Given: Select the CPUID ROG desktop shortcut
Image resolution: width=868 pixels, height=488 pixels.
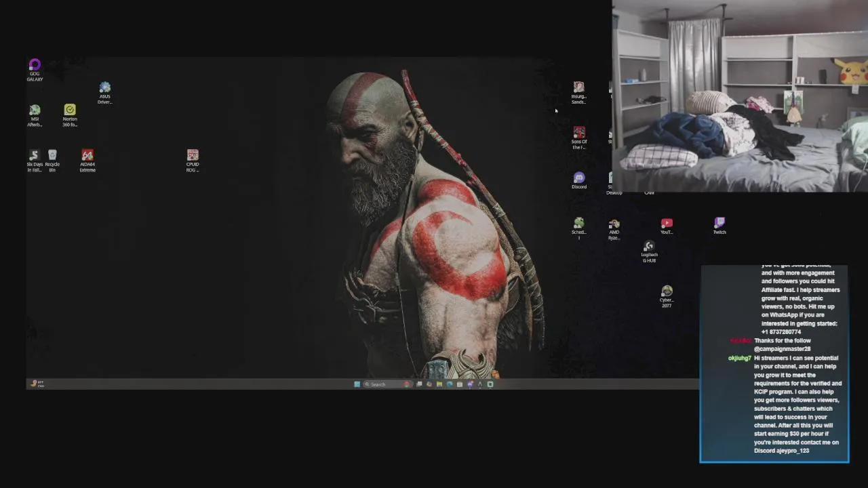Looking at the screenshot, I should point(193,161).
